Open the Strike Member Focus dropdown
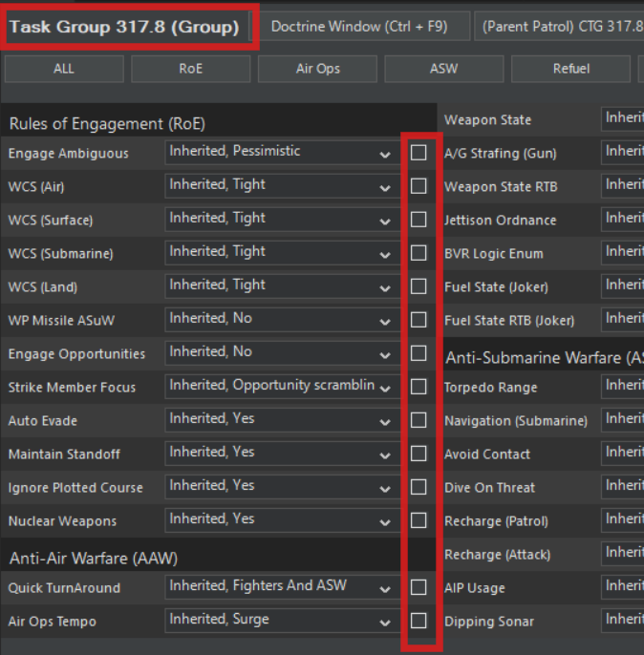 [x=282, y=387]
